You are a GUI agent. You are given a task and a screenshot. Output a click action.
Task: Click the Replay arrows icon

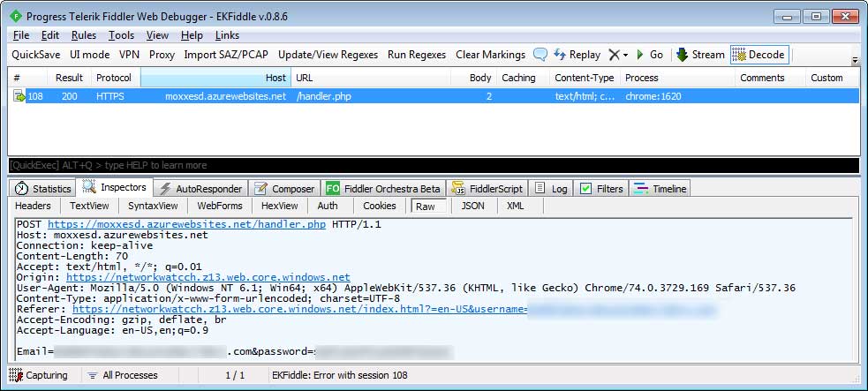click(x=560, y=54)
